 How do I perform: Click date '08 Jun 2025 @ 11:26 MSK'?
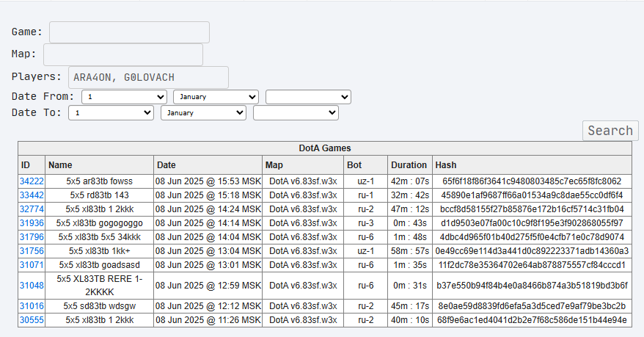[208, 320]
